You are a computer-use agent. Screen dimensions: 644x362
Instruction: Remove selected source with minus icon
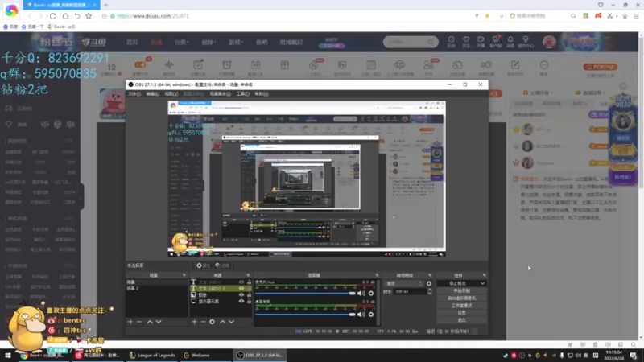[x=203, y=322]
